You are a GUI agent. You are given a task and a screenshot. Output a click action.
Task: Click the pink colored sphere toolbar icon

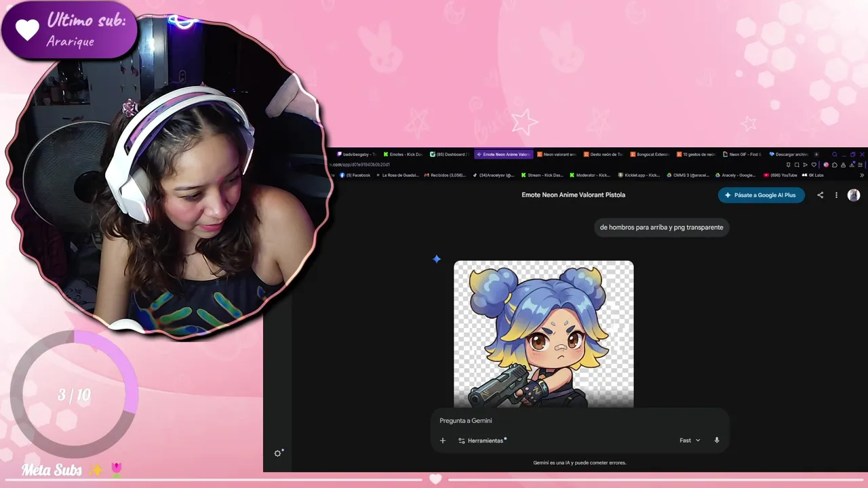pyautogui.click(x=826, y=165)
